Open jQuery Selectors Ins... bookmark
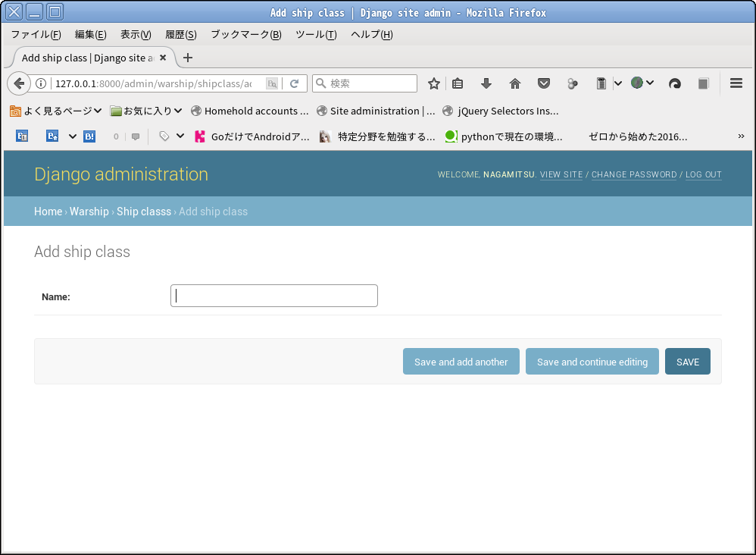Image resolution: width=756 pixels, height=555 pixels. click(501, 111)
